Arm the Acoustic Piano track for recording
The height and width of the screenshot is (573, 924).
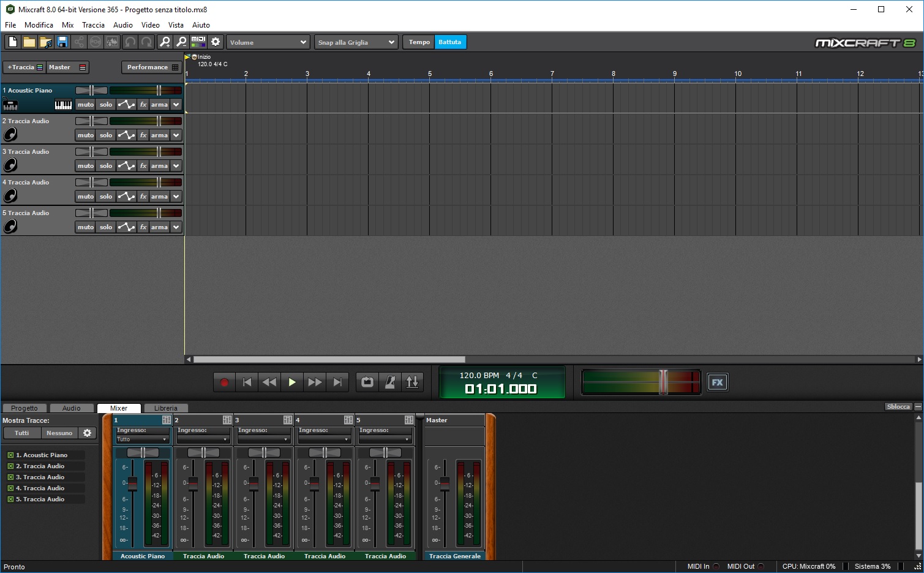[159, 105]
